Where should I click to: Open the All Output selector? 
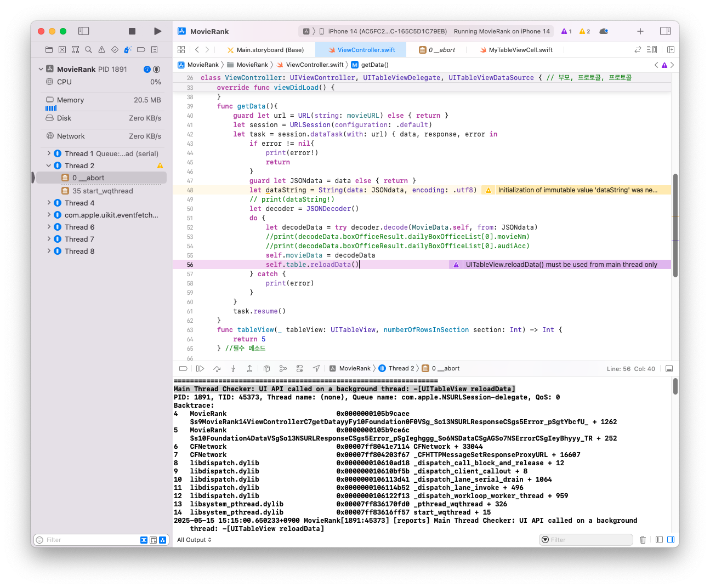194,540
